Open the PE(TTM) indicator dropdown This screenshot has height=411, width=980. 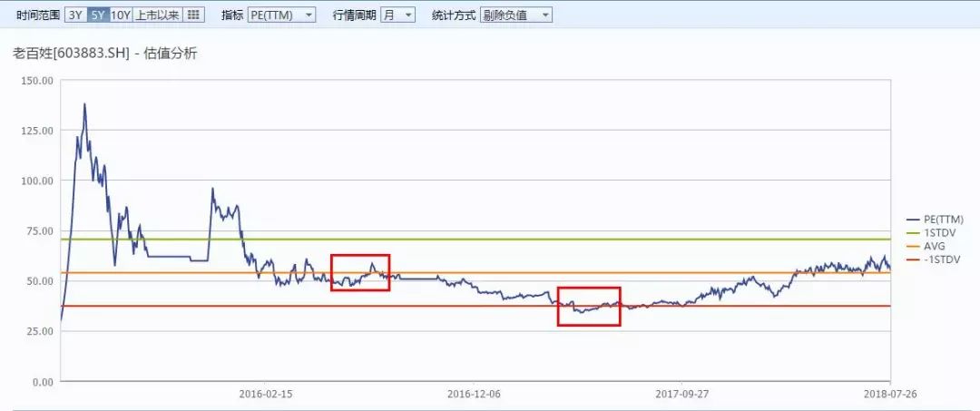(x=282, y=15)
